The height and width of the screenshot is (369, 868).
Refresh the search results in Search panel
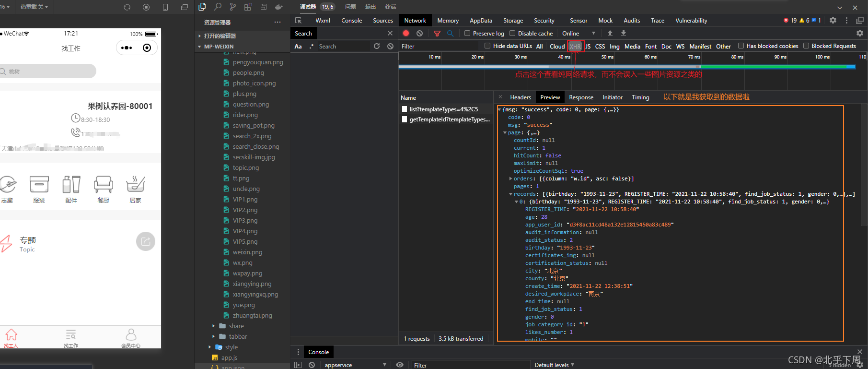(x=377, y=46)
